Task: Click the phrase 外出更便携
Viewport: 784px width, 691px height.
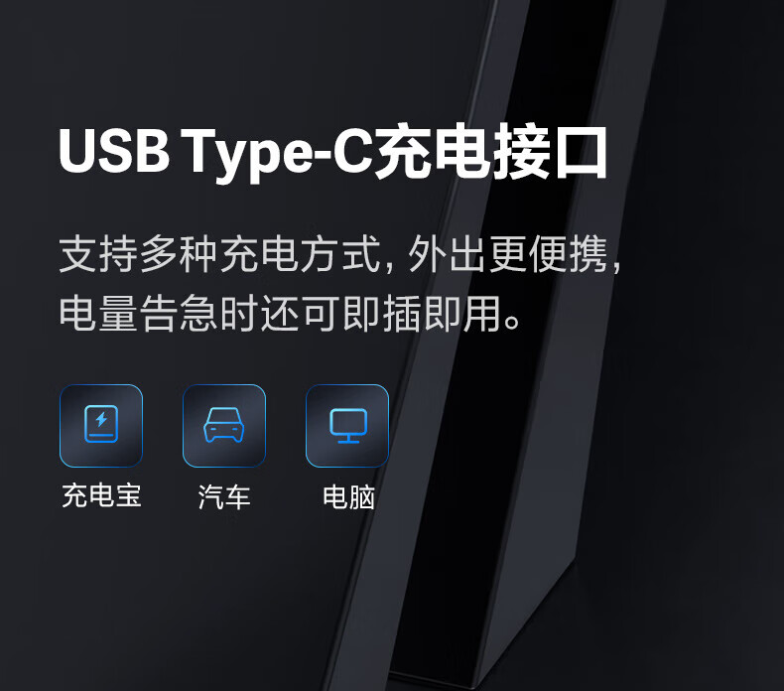Action: tap(507, 254)
